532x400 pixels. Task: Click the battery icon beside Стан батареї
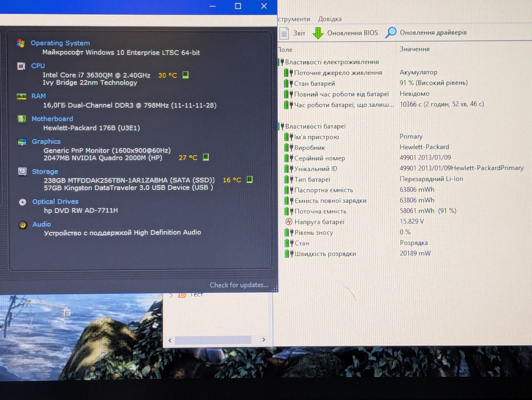289,83
